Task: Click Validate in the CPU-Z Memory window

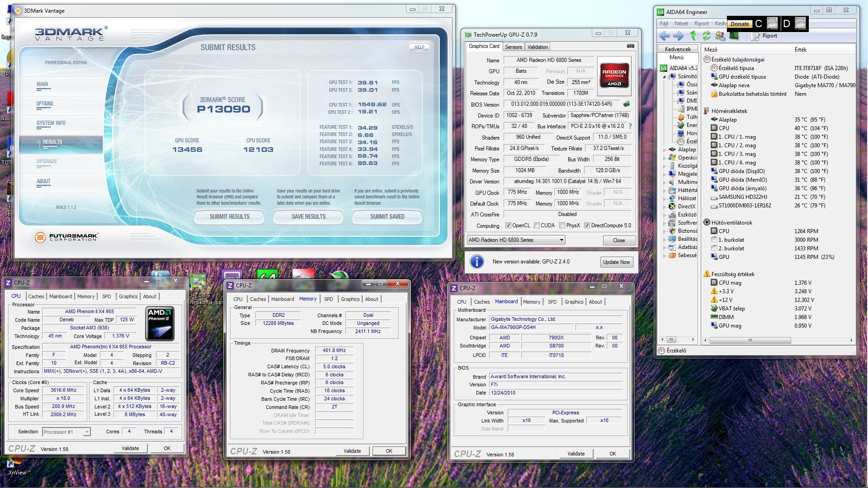Action: [x=352, y=451]
